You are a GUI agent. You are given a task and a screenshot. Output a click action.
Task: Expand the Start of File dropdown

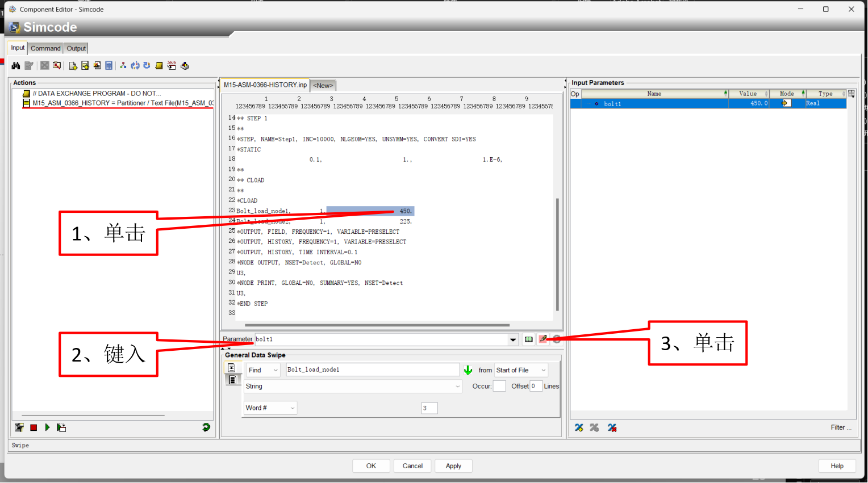click(x=521, y=370)
